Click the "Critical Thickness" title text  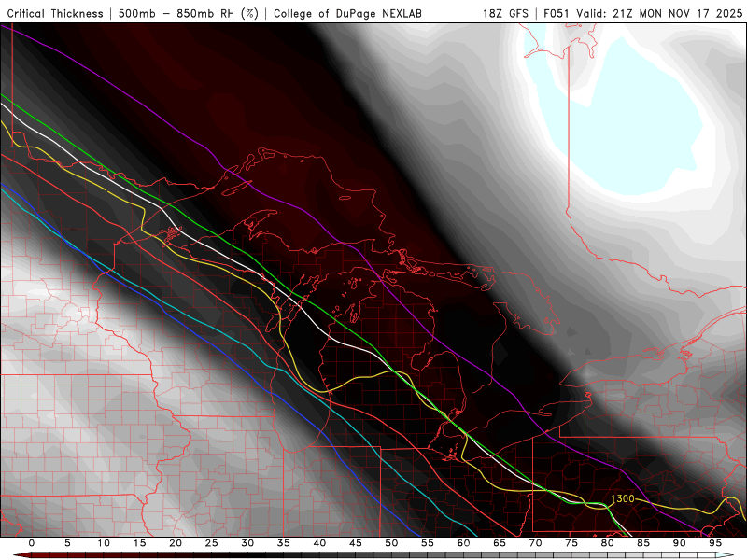click(55, 13)
